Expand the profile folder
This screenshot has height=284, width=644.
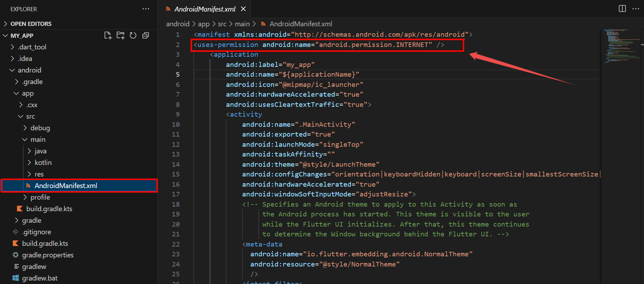[x=25, y=197]
